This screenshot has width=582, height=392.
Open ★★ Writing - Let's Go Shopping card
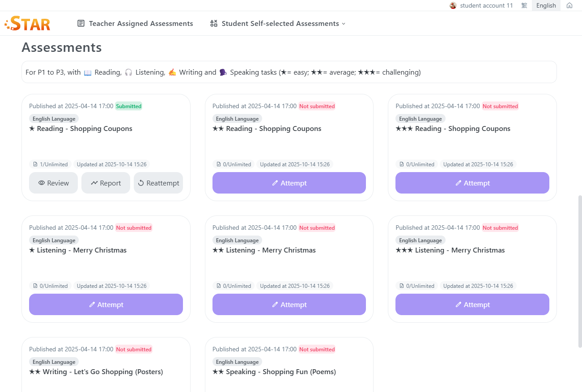tap(96, 371)
